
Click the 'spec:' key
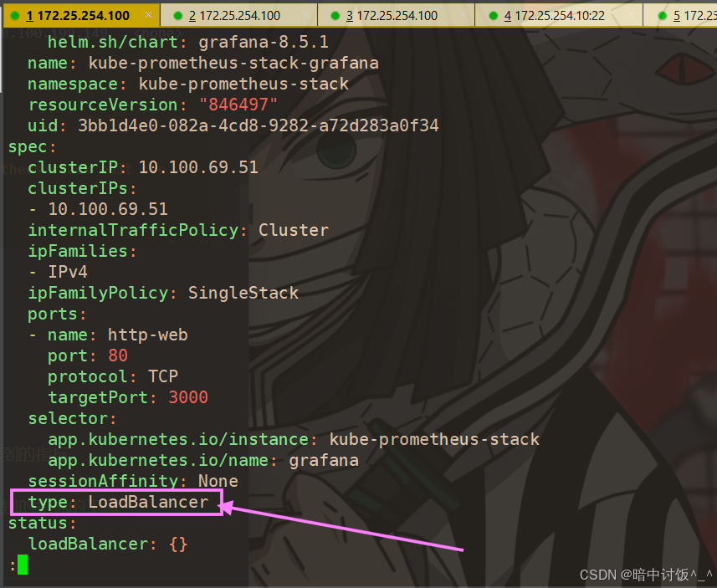click(x=32, y=146)
